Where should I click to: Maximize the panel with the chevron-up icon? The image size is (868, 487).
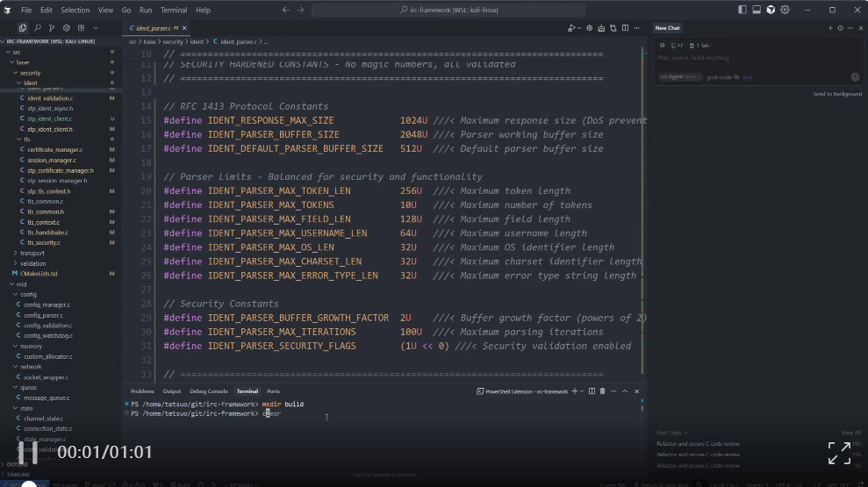(x=625, y=391)
